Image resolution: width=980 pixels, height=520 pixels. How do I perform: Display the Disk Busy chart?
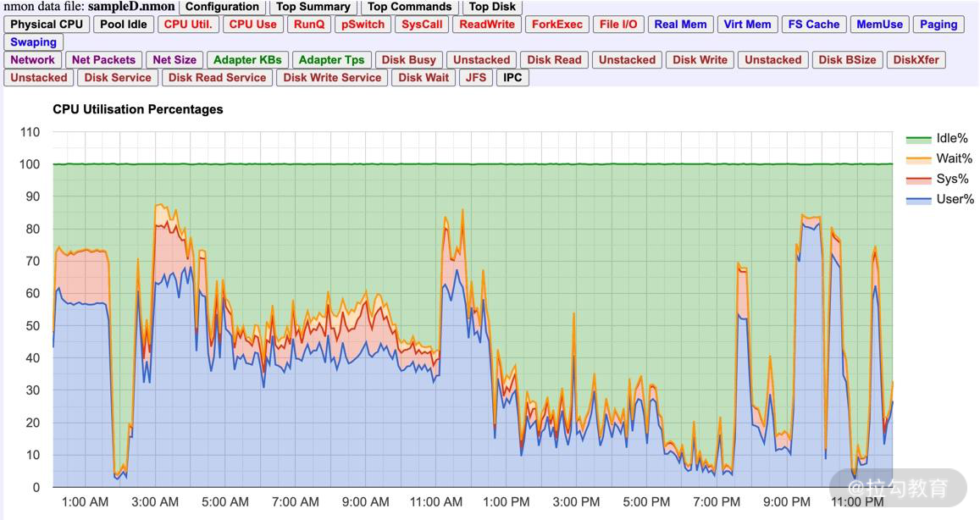coord(409,60)
